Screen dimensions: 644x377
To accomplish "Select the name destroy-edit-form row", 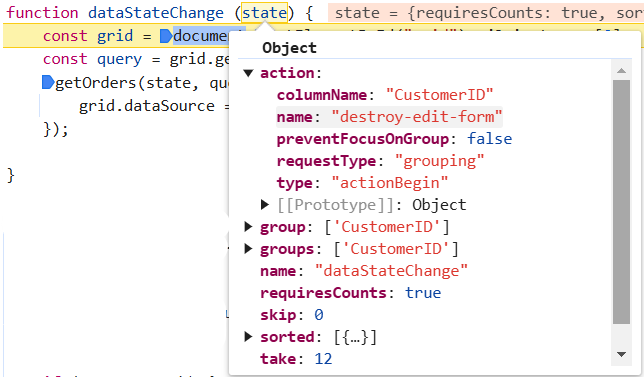I will click(389, 117).
